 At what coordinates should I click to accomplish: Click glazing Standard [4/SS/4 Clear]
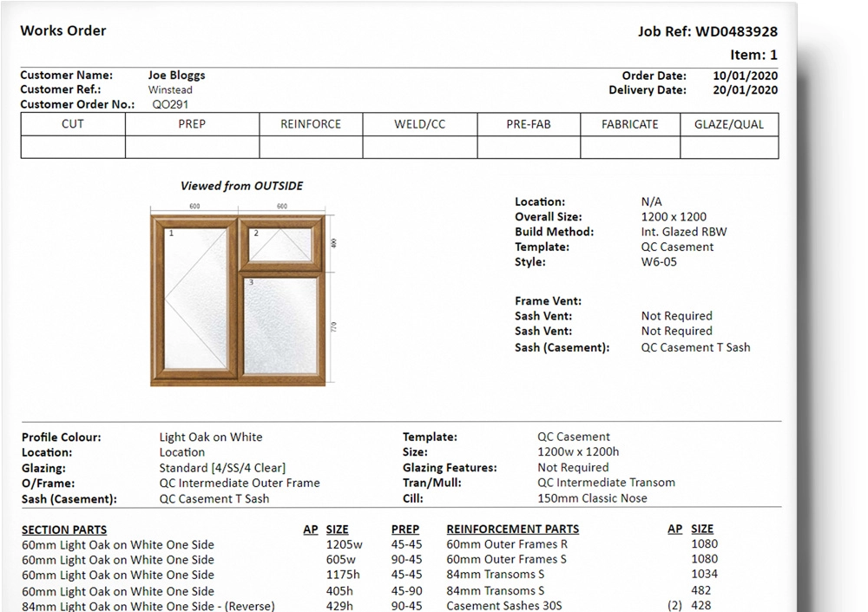pyautogui.click(x=222, y=468)
